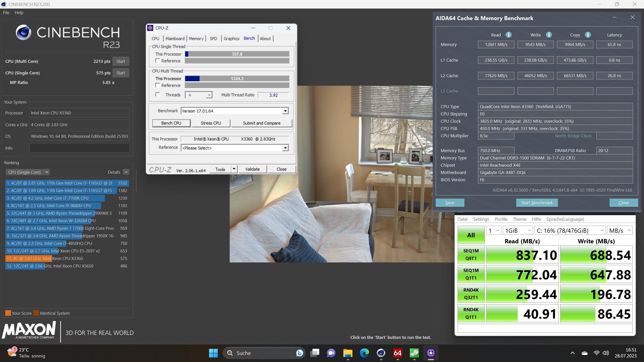Open Windows Start menu
This screenshot has width=644, height=362.
coord(213,353)
